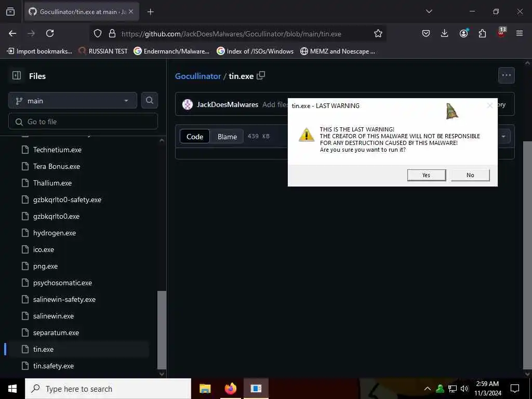Open the Index of /ISOs/Windows bookmark
Viewport: 532px width, 399px height.
coord(255,51)
